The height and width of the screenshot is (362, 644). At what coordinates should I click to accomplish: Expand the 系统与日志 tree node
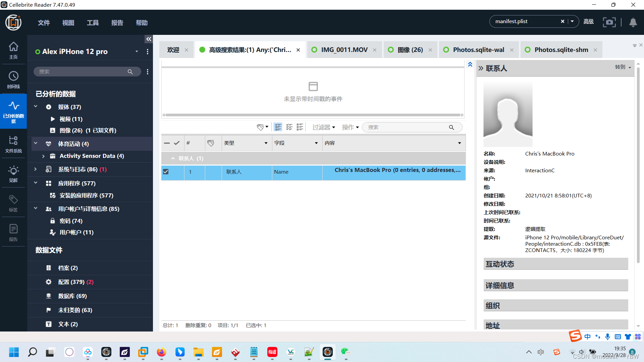pos(36,169)
